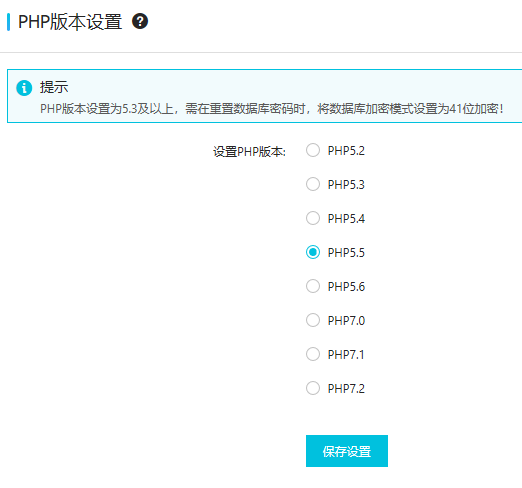Pick the PHP5.4 radio circle
The image size is (522, 488).
coord(313,218)
